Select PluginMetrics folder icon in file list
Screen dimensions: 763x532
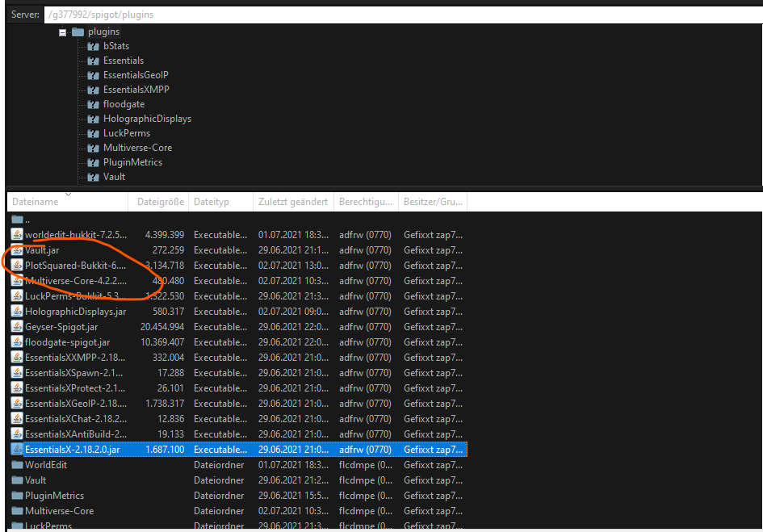(x=18, y=496)
